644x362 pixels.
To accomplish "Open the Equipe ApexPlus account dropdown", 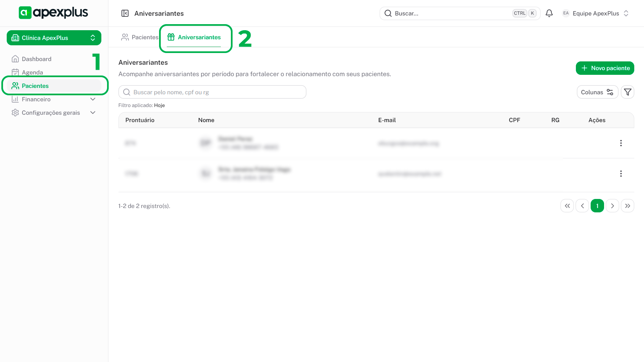I will coord(595,13).
